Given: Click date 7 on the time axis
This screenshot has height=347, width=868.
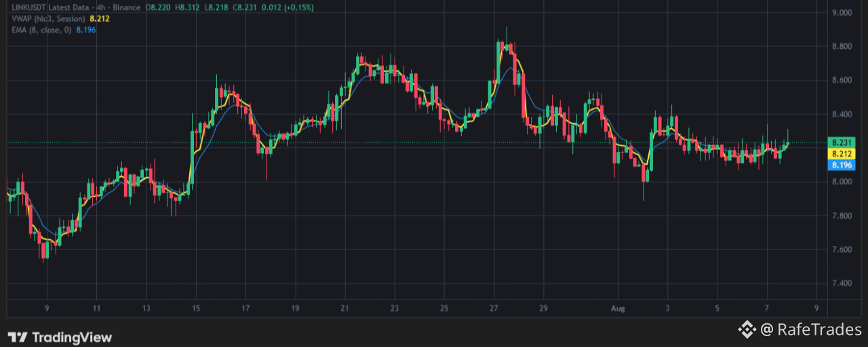Looking at the screenshot, I should click(766, 308).
